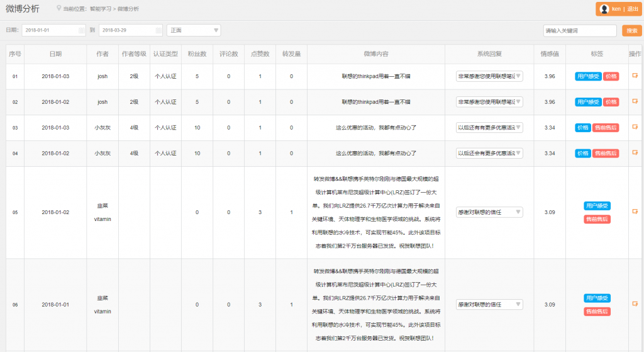Click the 售前售后 tag in row 03
The height and width of the screenshot is (352, 644).
pyautogui.click(x=606, y=127)
